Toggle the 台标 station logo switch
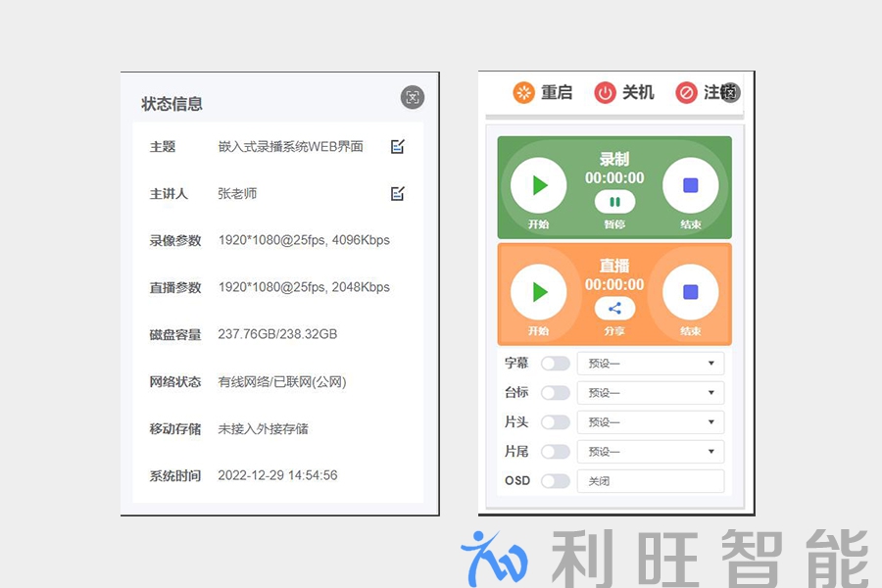The height and width of the screenshot is (588, 882). (x=557, y=392)
